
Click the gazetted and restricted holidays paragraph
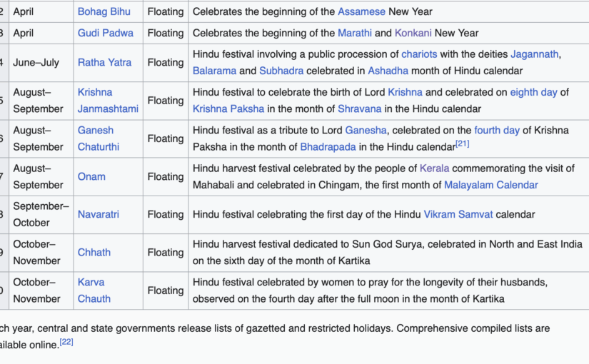[275, 336]
